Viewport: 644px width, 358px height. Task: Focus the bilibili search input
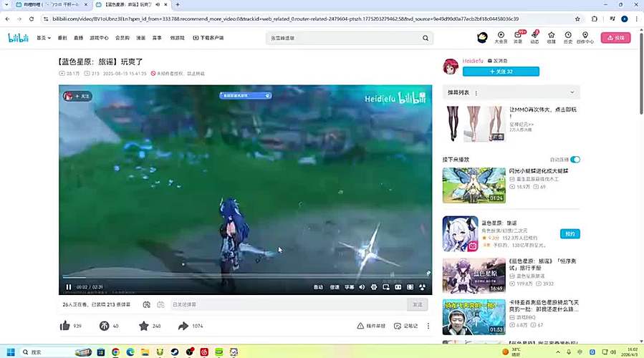coord(343,38)
